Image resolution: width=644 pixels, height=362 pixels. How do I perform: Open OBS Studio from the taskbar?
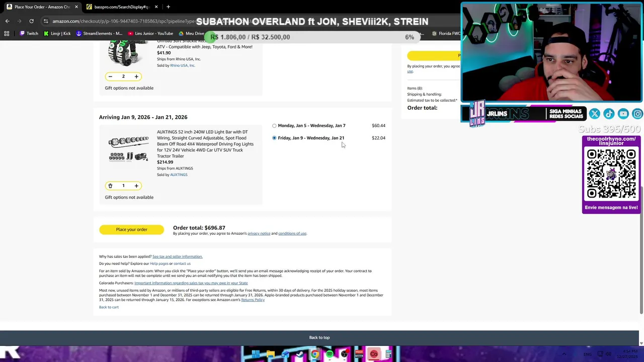[344, 354]
